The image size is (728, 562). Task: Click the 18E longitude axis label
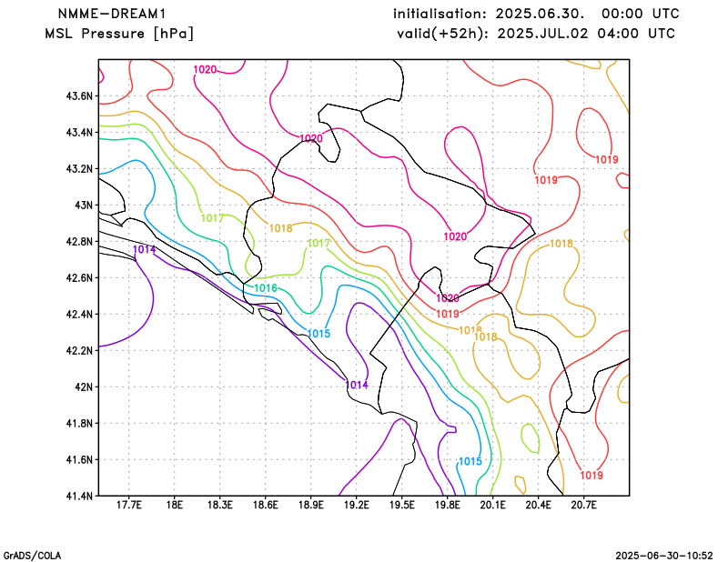coord(174,505)
